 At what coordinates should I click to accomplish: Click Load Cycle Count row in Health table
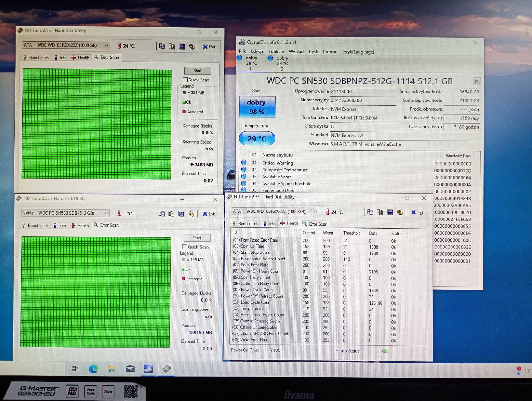329,303
